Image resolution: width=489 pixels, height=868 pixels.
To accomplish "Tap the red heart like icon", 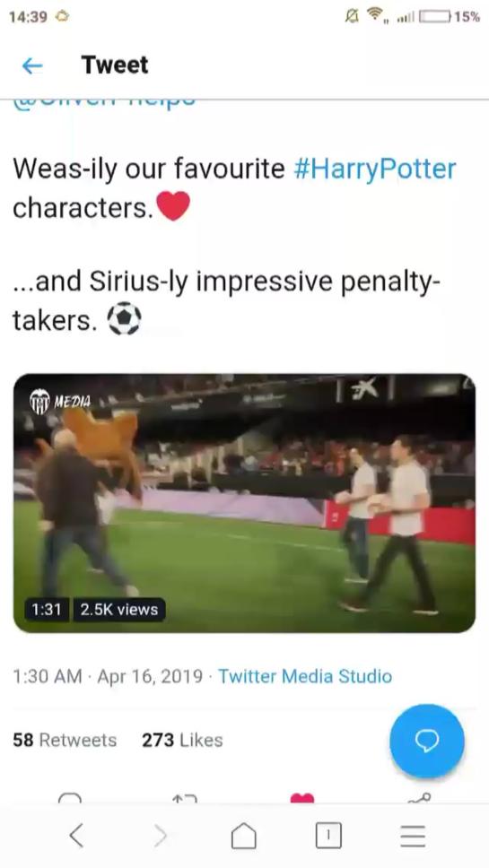I will pos(302,798).
